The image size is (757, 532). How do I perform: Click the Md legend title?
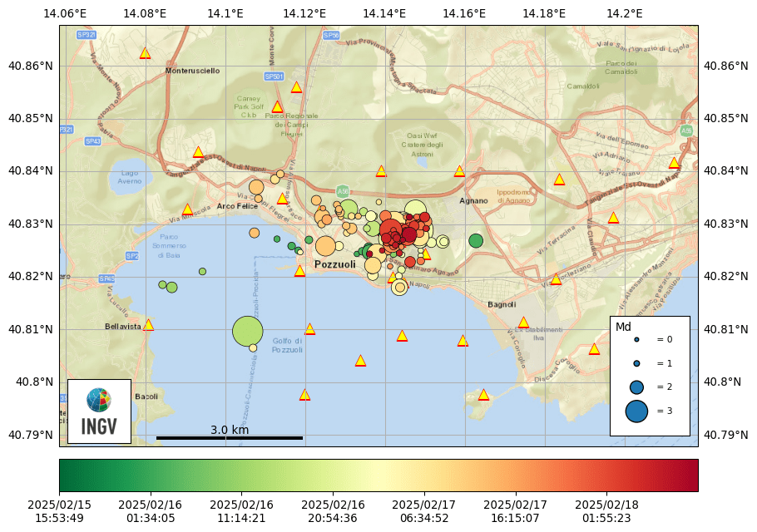(x=623, y=327)
